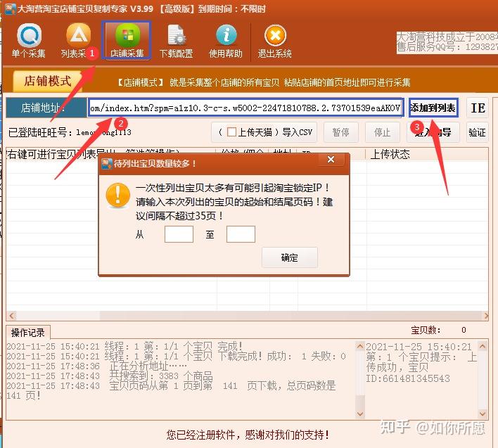Click the 单个采集 single collect icon

[x=28, y=41]
